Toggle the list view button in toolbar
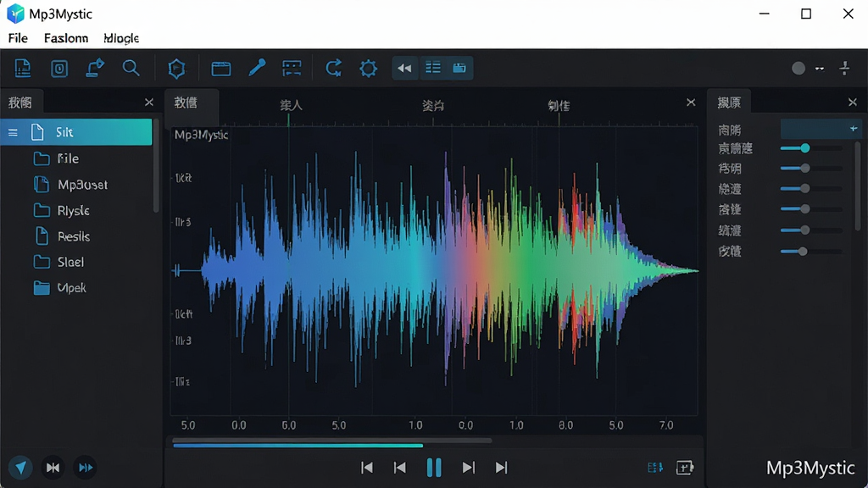The height and width of the screenshot is (488, 868). click(433, 68)
